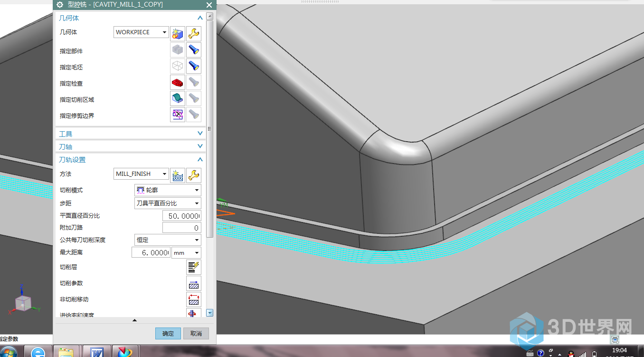Open the 非切削移动 non-cutting moves icon
Image resolution: width=644 pixels, height=357 pixels.
(193, 300)
